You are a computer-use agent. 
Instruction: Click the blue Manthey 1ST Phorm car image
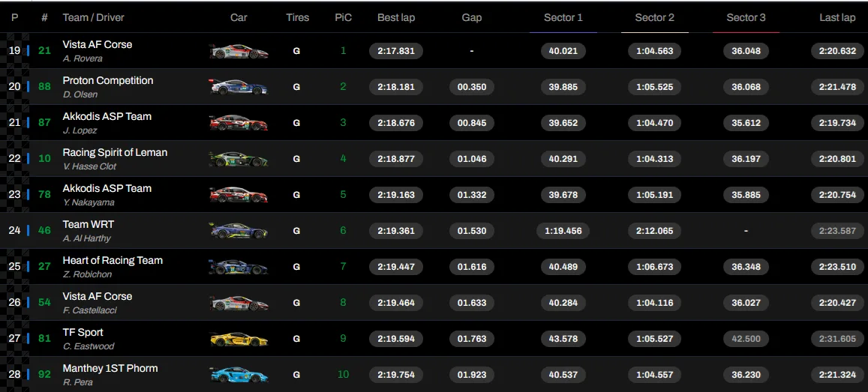pos(238,375)
